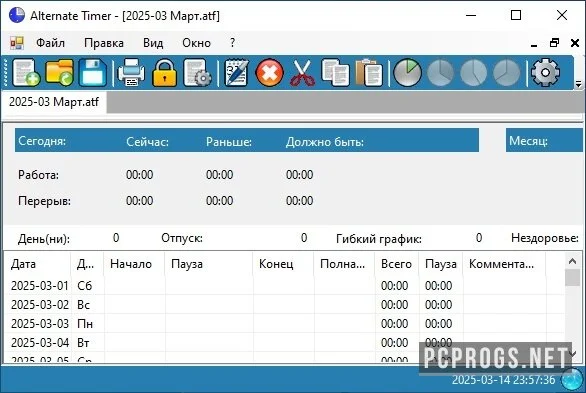Click the Нездоровье: label

545,238
